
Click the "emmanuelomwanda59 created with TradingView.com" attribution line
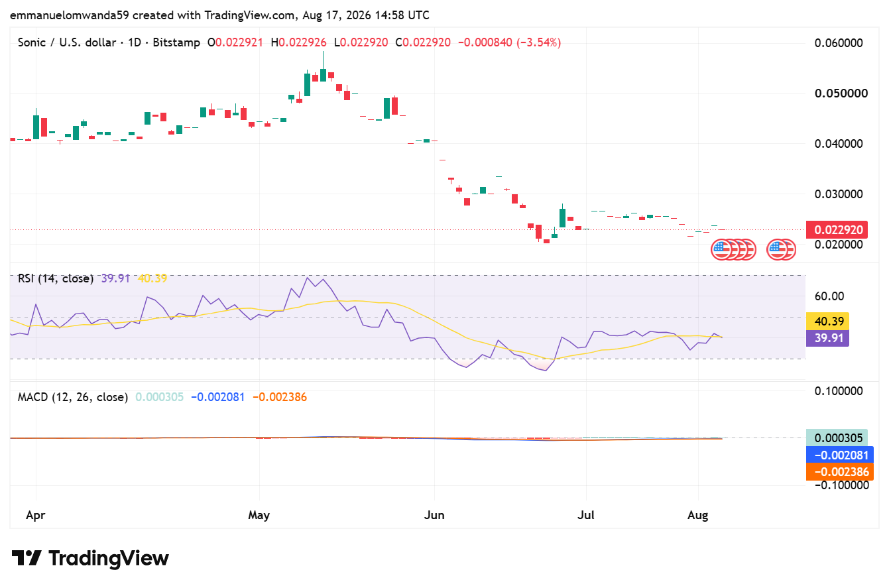(x=220, y=14)
